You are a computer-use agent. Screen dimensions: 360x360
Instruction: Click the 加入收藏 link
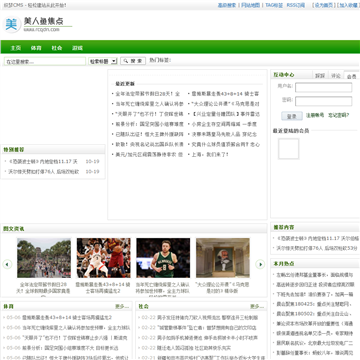[348, 5]
